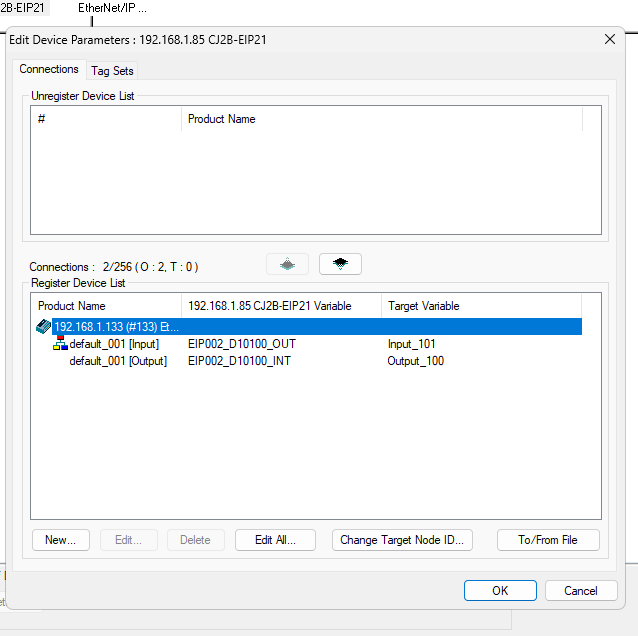Click the Cancel button
The width and height of the screenshot is (638, 636).
pyautogui.click(x=581, y=590)
